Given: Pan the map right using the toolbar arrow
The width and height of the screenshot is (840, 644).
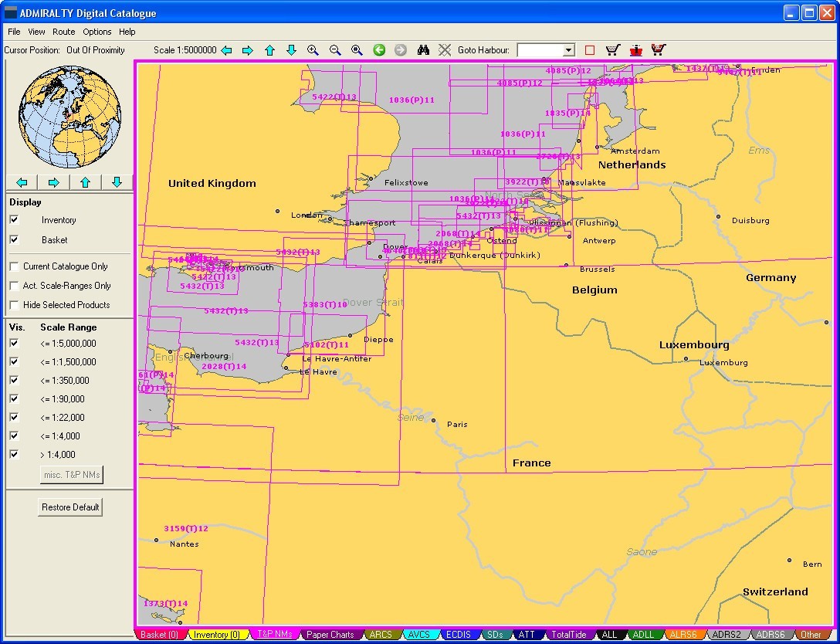Looking at the screenshot, I should pos(248,50).
